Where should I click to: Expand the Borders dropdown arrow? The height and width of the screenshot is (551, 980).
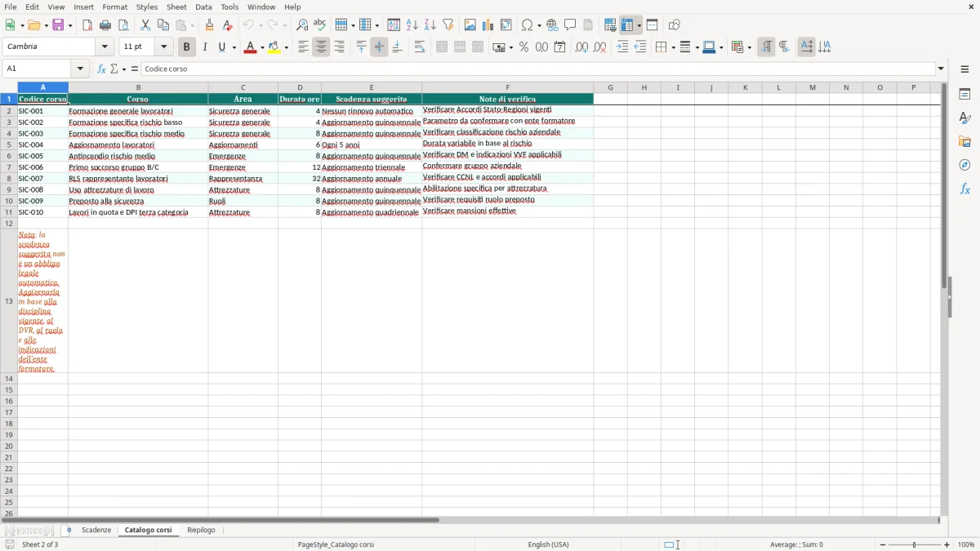pyautogui.click(x=672, y=47)
